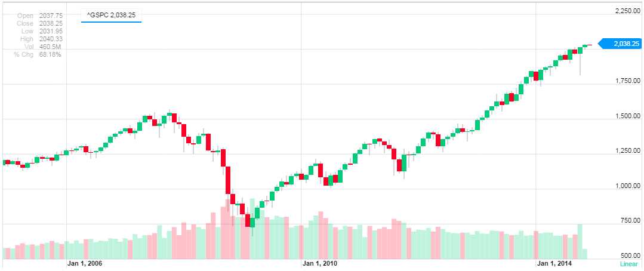Click the 1,500.00 price axis label

tap(627, 116)
